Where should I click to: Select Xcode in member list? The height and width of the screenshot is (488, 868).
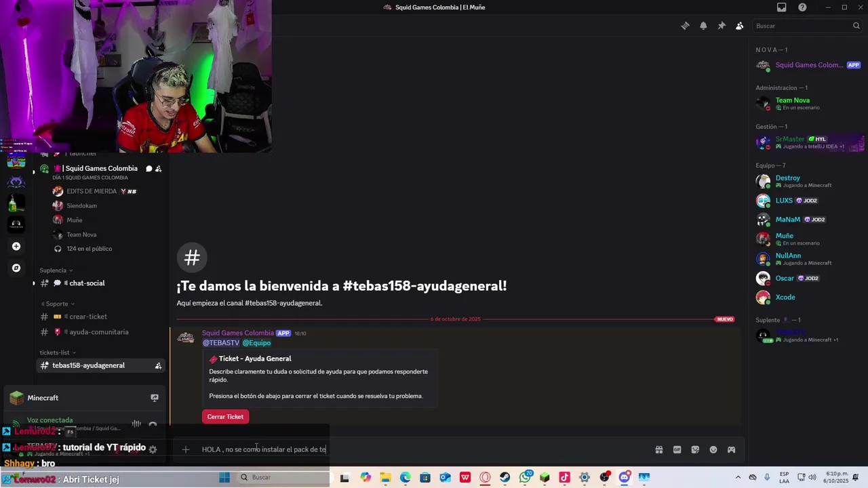coord(809,297)
